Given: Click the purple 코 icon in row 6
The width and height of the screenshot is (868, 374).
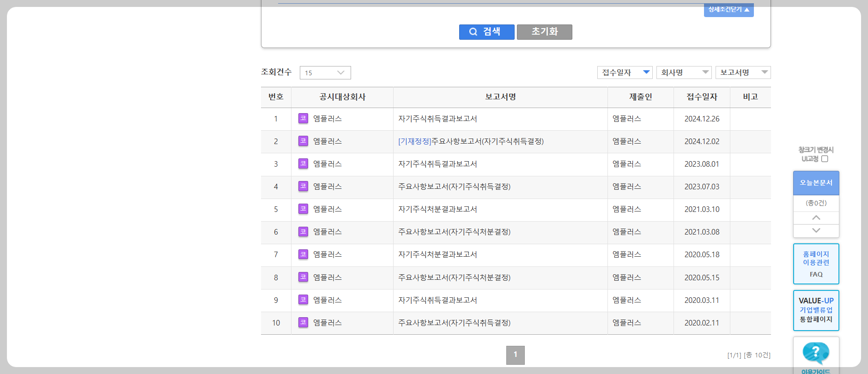Looking at the screenshot, I should (303, 231).
